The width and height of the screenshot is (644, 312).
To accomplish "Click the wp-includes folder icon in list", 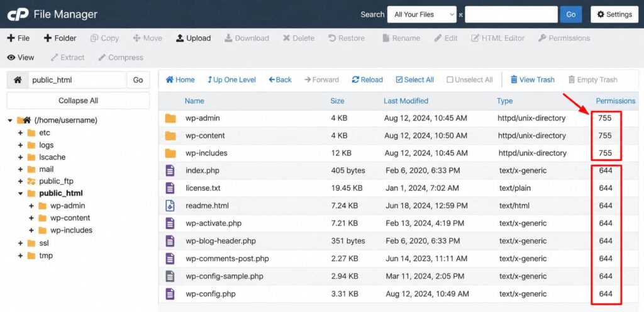I will (170, 153).
